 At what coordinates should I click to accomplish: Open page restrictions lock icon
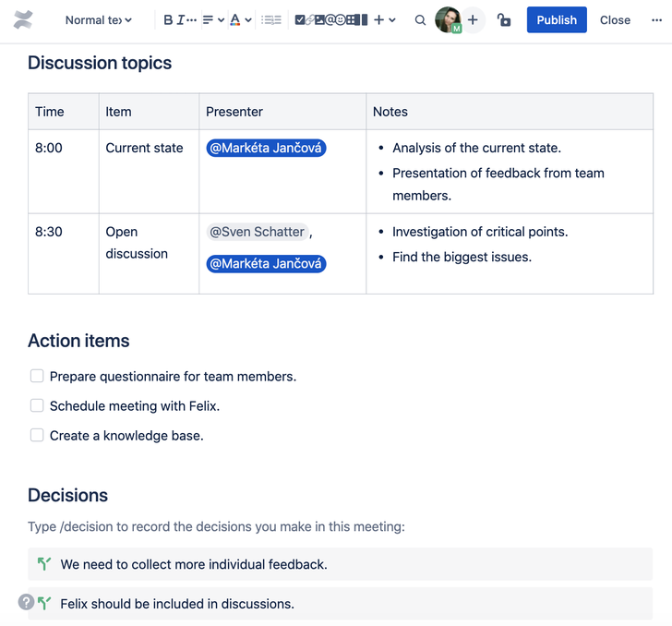coord(504,20)
